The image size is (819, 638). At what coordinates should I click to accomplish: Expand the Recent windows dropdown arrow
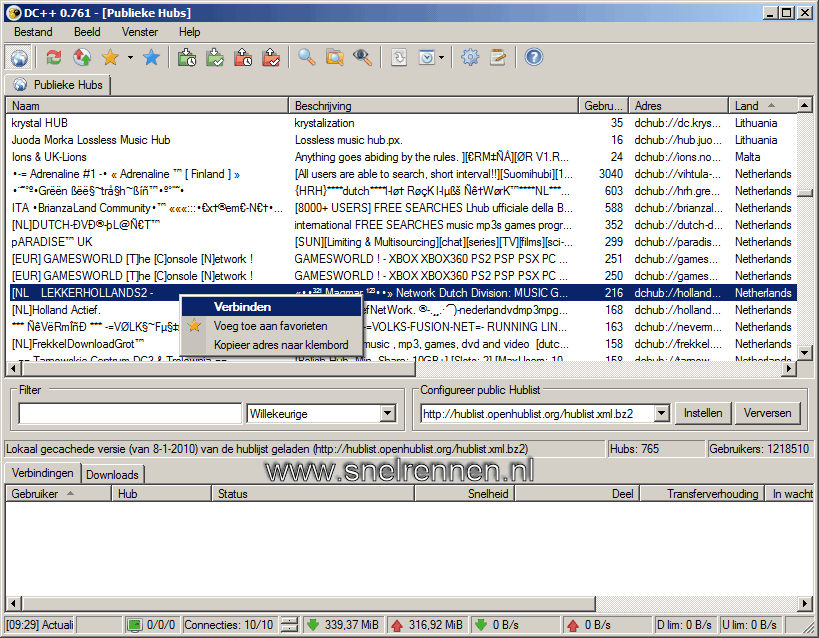point(442,57)
